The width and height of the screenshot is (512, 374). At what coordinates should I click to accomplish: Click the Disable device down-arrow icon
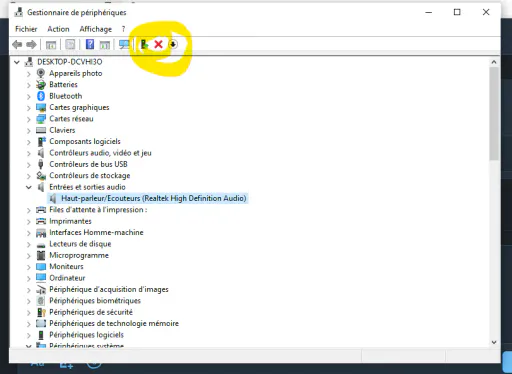click(173, 44)
